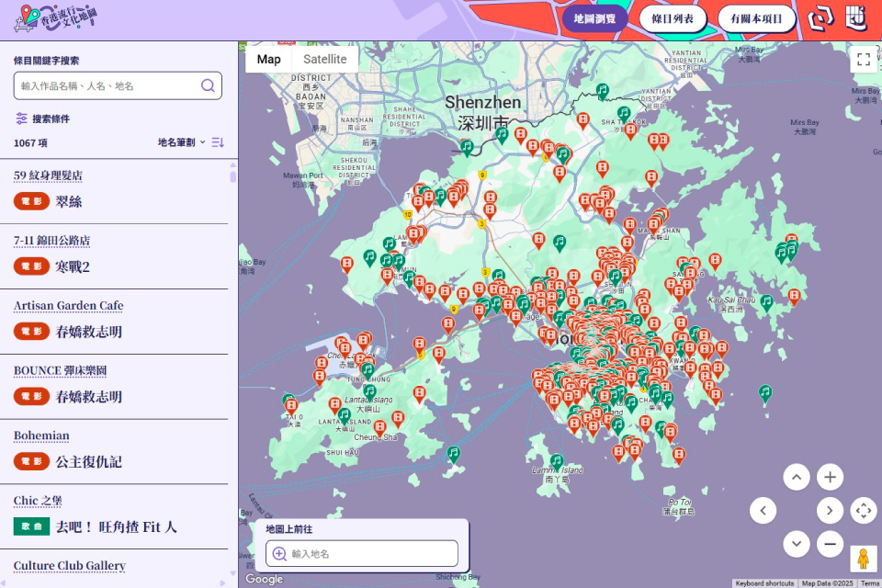Click the zoom-plus icon in 地圖上前往 field
This screenshot has width=882, height=588.
[x=279, y=554]
